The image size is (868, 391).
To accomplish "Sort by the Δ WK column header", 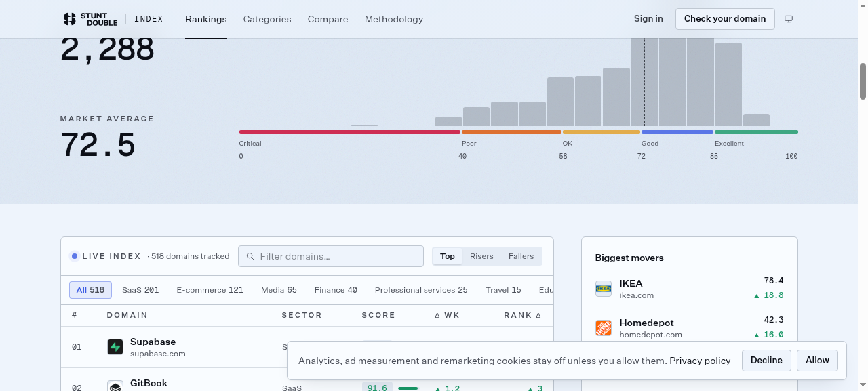I will tap(447, 315).
